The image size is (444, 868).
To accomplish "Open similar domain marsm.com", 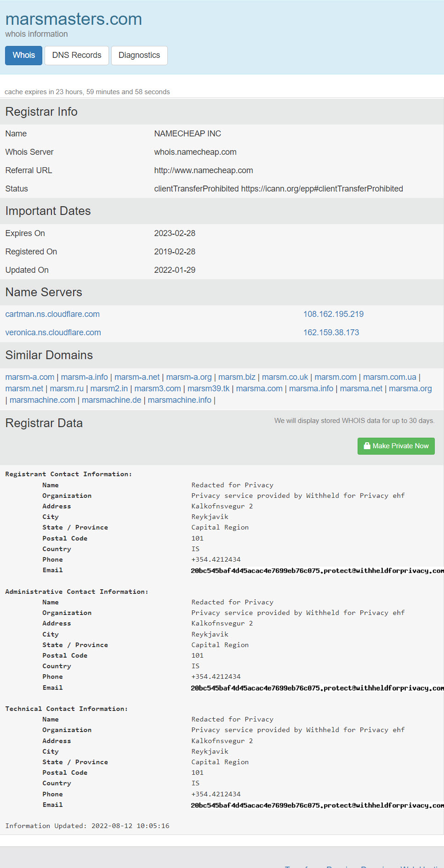I will [x=336, y=377].
